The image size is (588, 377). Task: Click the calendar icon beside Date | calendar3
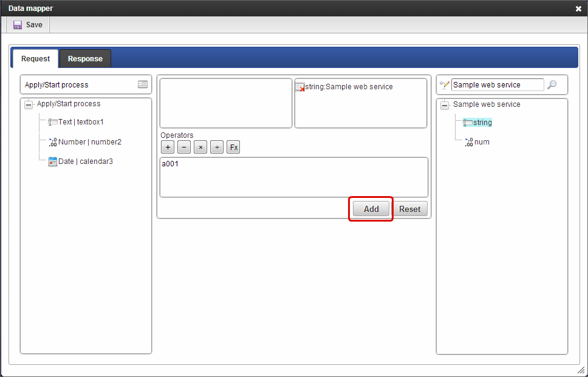tap(53, 161)
